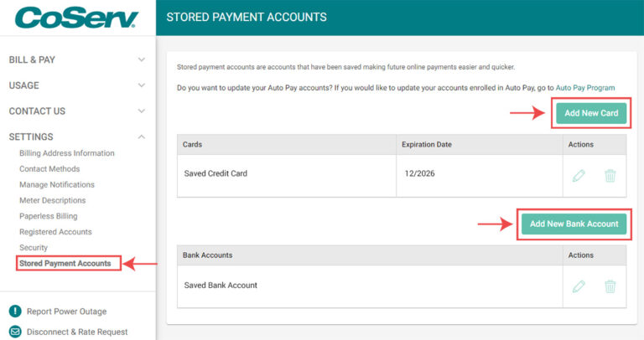Open Billing Address Information settings
This screenshot has width=644, height=340.
(67, 153)
